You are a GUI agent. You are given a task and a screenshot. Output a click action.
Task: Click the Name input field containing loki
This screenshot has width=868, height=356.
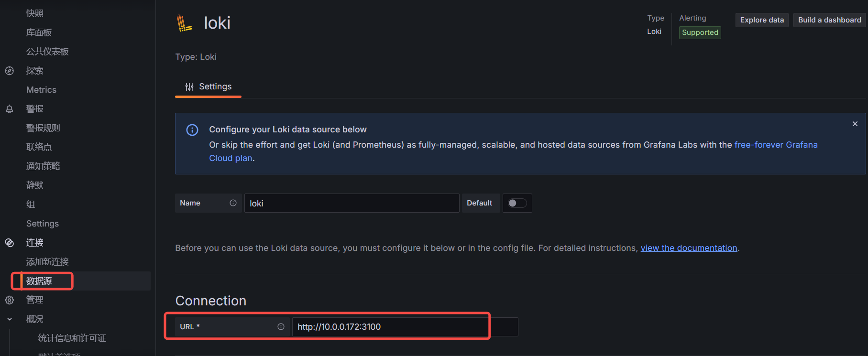(352, 203)
